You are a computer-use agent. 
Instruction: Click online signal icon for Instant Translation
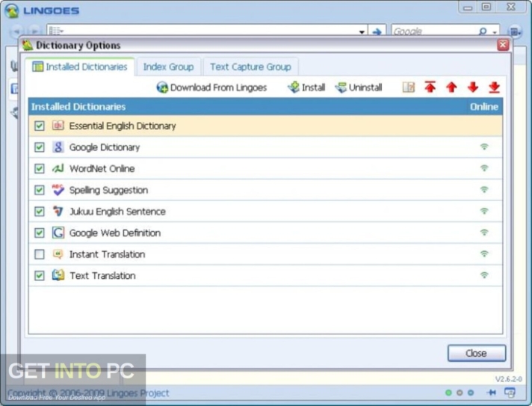coord(484,253)
